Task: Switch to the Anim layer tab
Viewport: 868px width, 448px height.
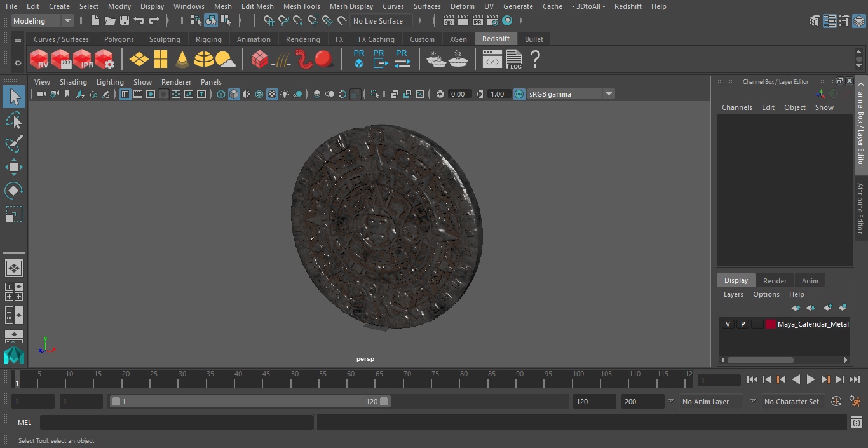Action: [x=810, y=281]
